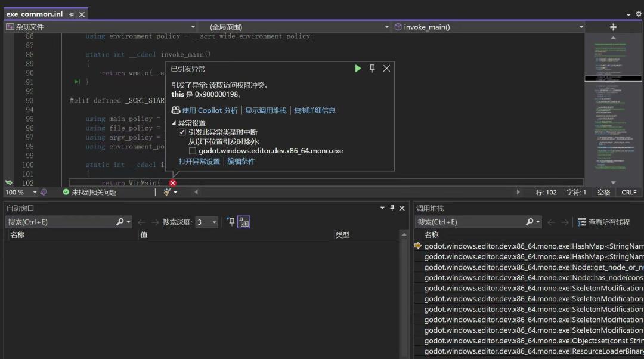This screenshot has width=644, height=359.
Task: Click step indicator glyph on line 91
Action: click(x=77, y=82)
